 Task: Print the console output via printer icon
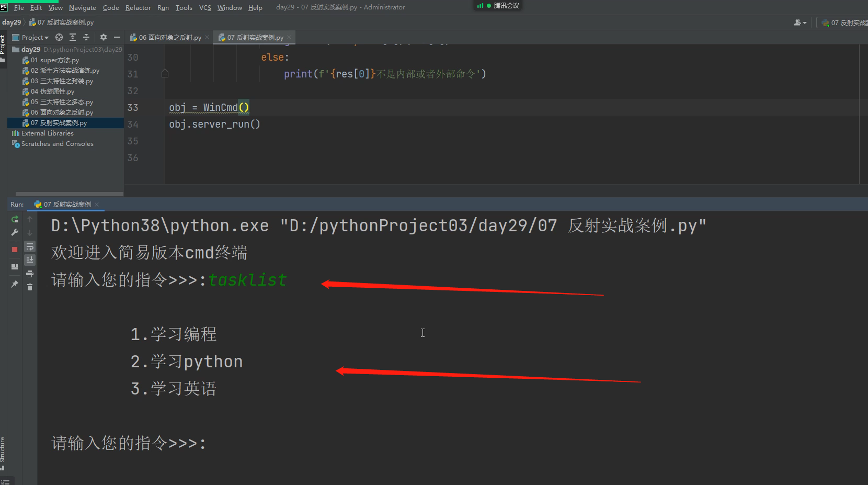tap(30, 274)
